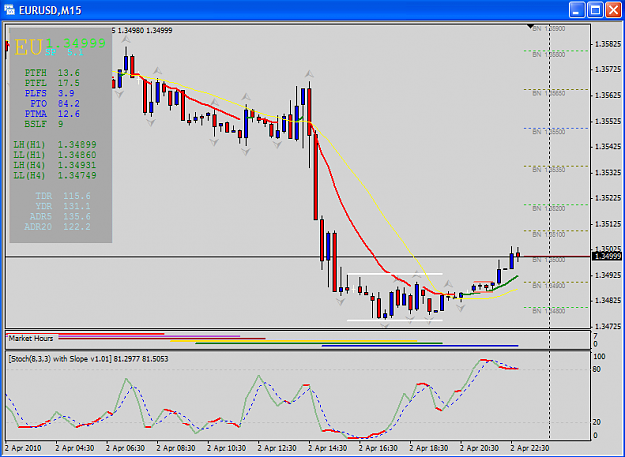Screen dimensions: 625x457
Task: Click the PTO 84.2 row
Action: [x=55, y=104]
